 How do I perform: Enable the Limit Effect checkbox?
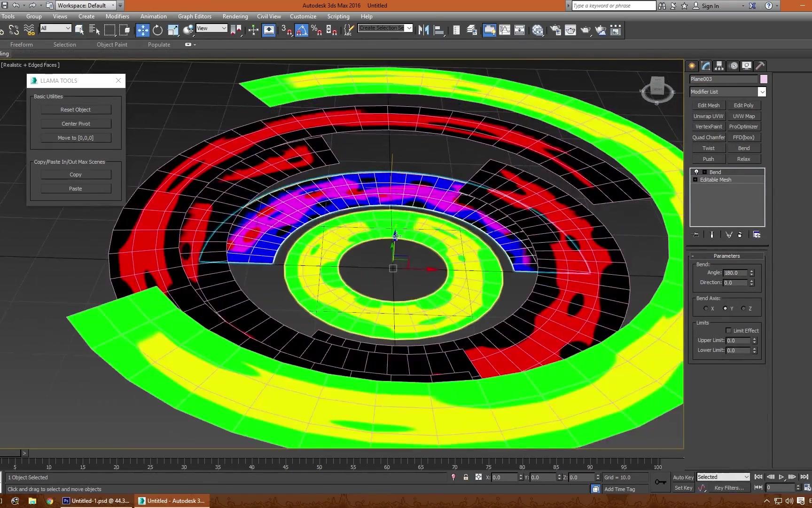click(729, 330)
